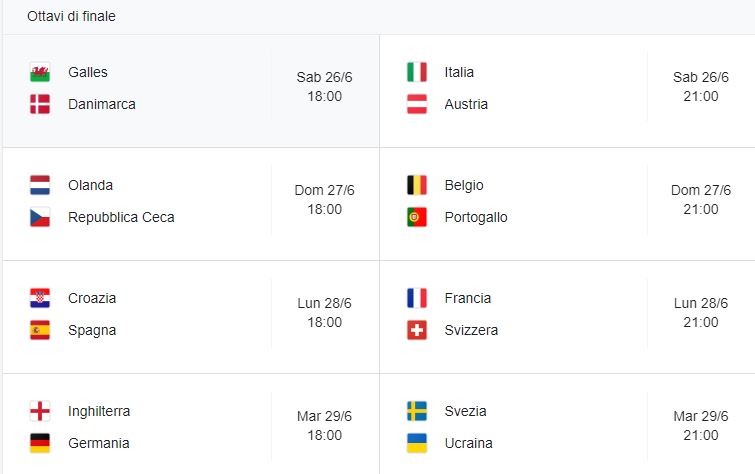Open the Belgio Portogallo Dom 27/6 21:00 time
This screenshot has width=755, height=474.
(700, 200)
